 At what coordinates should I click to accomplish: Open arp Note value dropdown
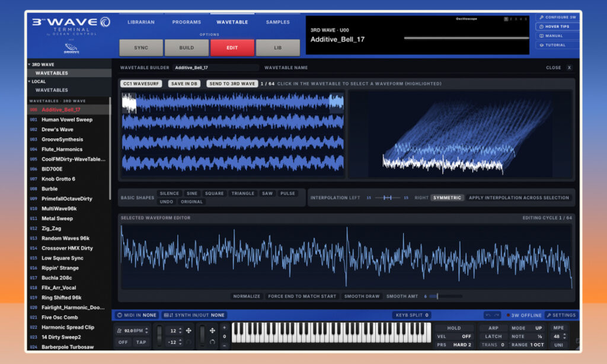click(528, 337)
